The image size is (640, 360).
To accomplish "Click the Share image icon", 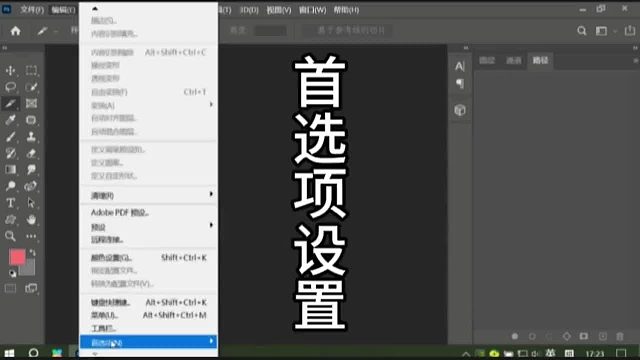I will coord(630,31).
